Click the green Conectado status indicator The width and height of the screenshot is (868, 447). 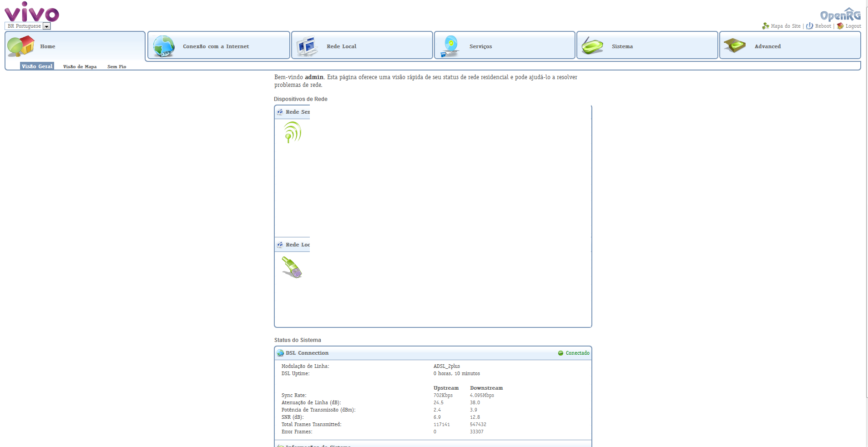click(x=560, y=353)
